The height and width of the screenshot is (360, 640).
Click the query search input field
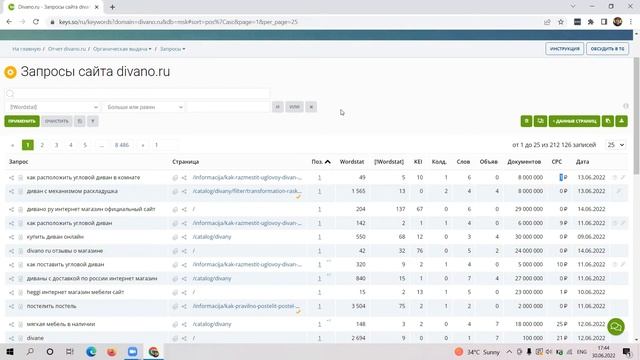click(137, 93)
